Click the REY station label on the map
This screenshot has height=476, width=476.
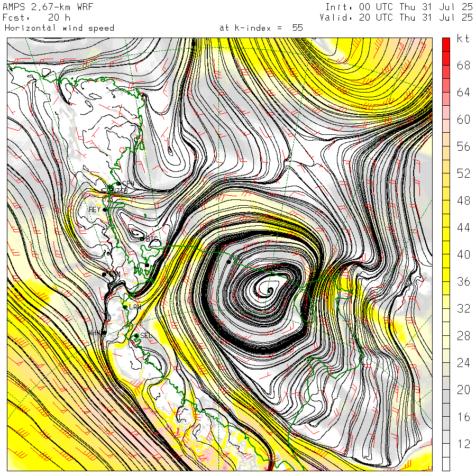(95, 209)
